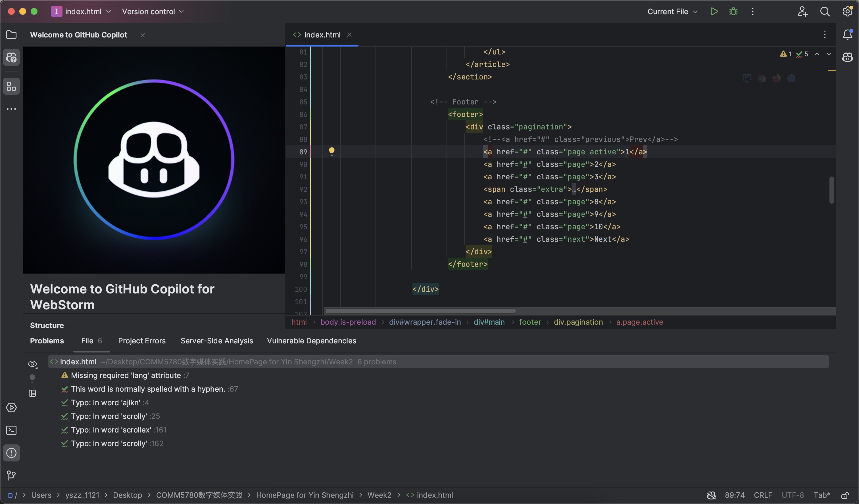Switch to the Vulnerable Dependencies tab
This screenshot has height=504, width=859.
(311, 341)
